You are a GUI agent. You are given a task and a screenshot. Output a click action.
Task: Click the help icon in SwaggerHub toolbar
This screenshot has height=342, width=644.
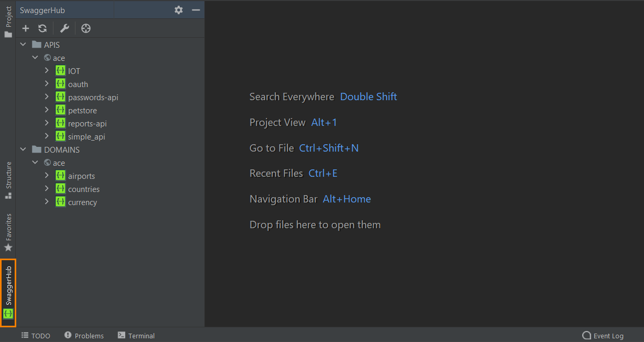tap(85, 28)
